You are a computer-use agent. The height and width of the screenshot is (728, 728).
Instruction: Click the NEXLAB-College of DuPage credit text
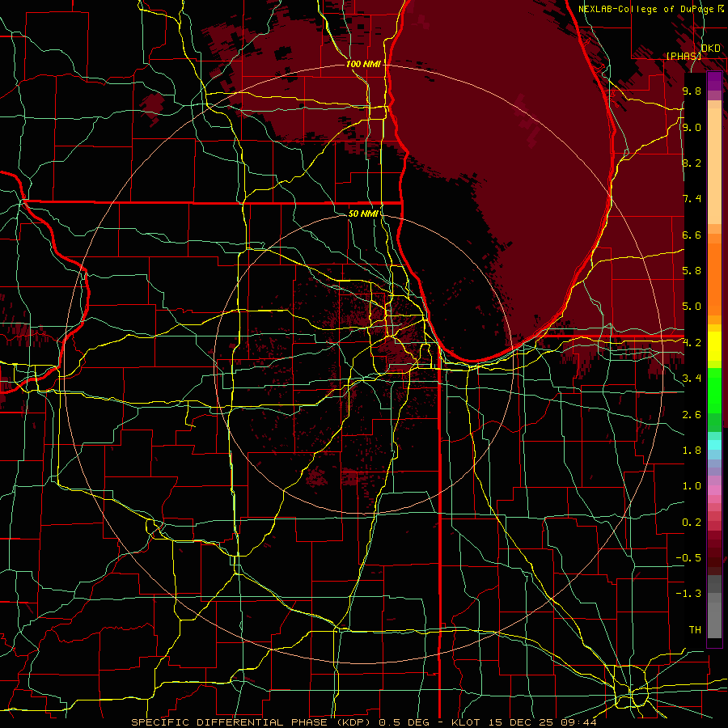point(645,9)
